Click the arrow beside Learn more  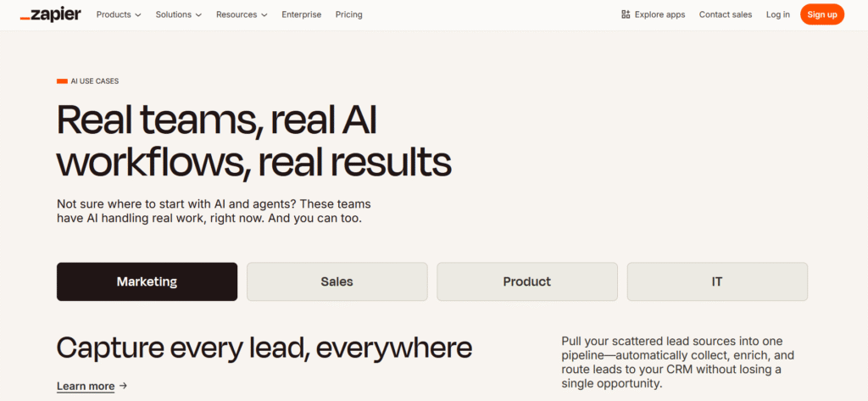(124, 386)
